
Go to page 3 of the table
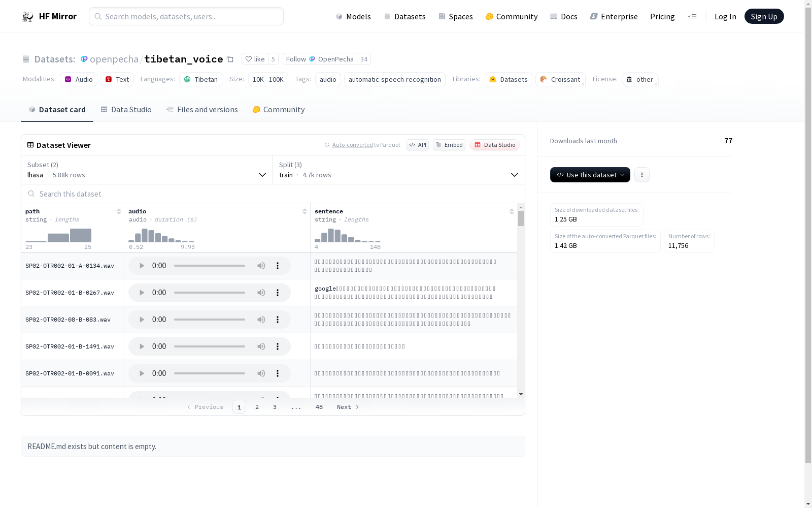[x=275, y=407]
